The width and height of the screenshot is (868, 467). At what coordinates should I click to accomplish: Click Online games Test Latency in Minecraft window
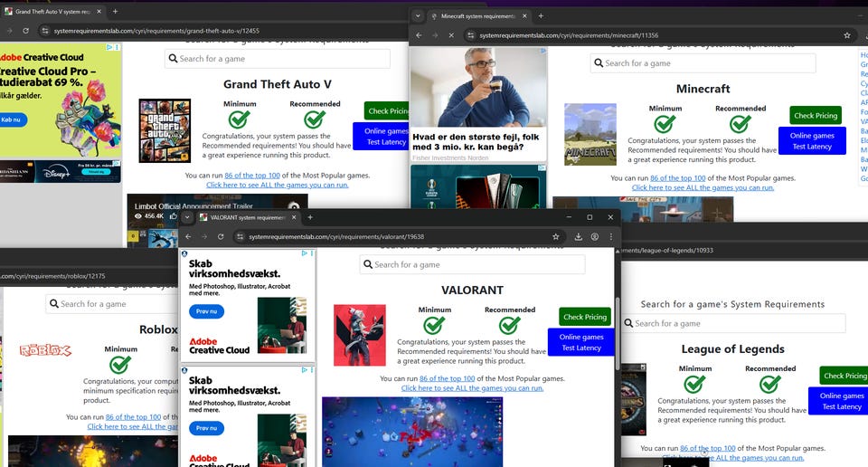point(812,140)
